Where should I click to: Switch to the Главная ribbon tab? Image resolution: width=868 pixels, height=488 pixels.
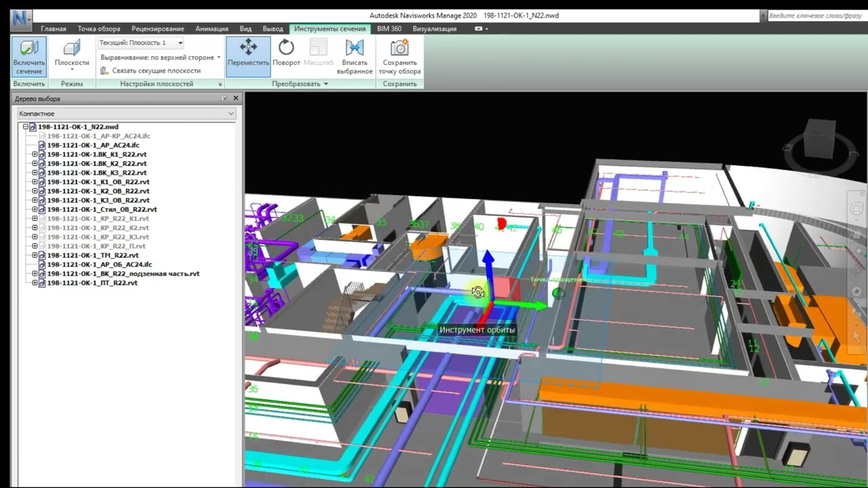[54, 29]
